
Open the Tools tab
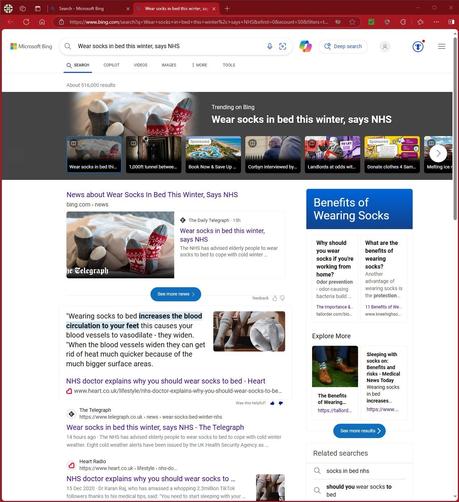229,65
